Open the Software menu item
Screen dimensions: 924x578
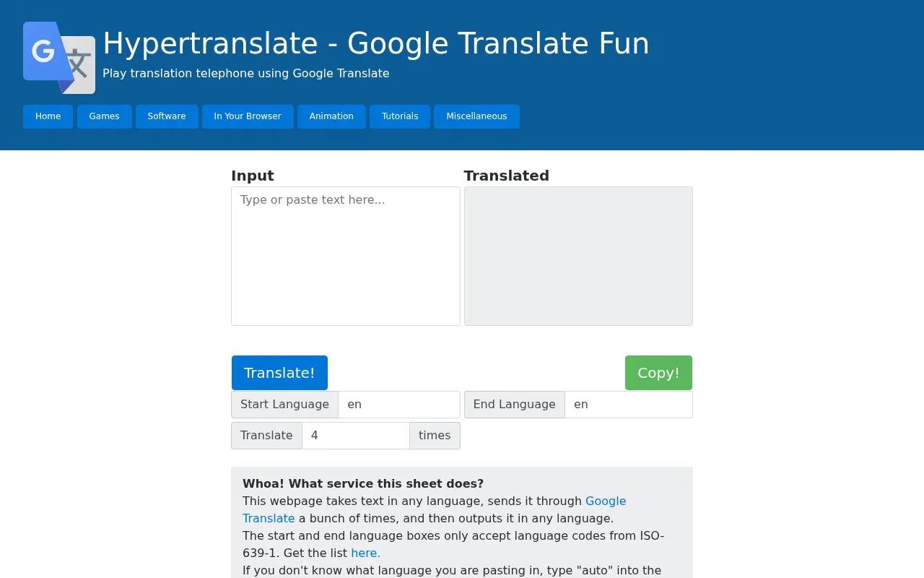tap(167, 116)
